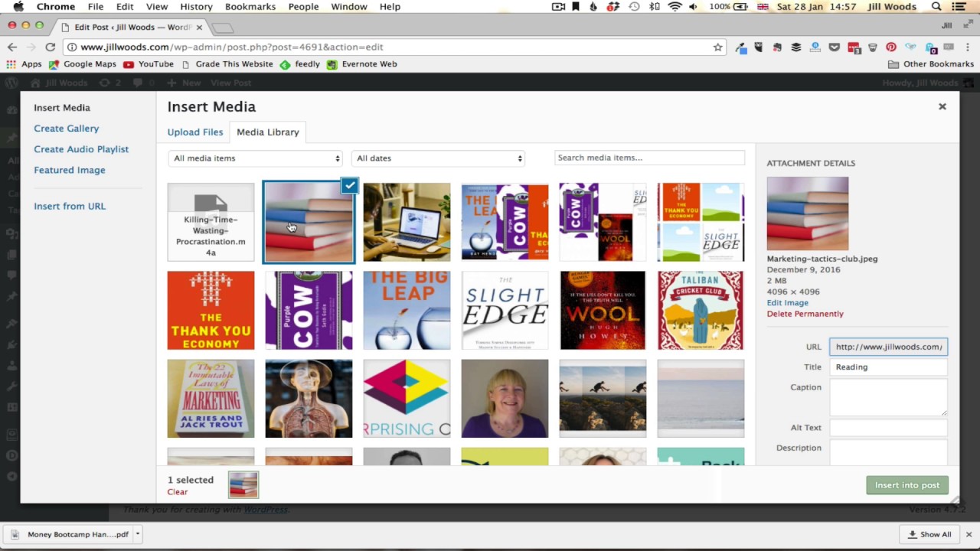This screenshot has height=551, width=980.
Task: Open the ColorZilla eyedropper extension
Action: 740,47
